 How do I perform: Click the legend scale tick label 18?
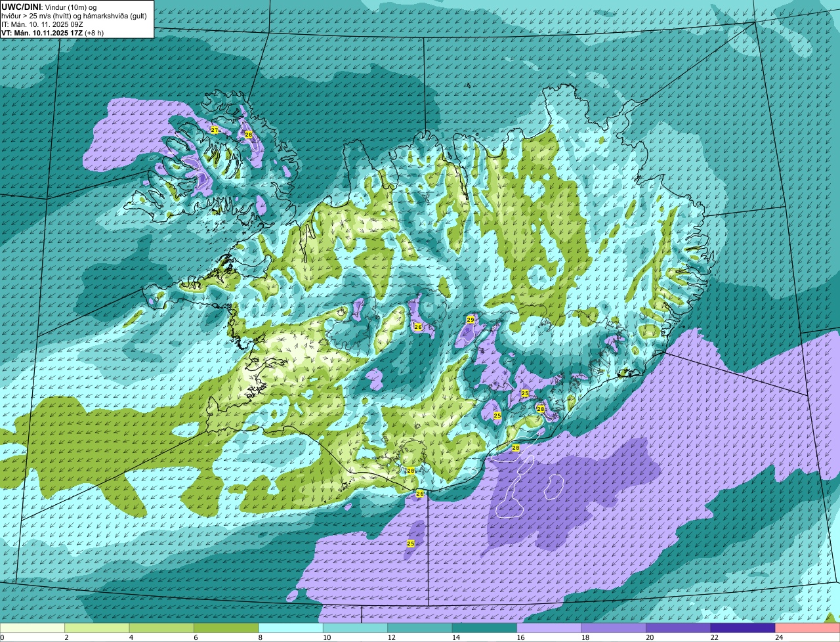[x=585, y=637]
